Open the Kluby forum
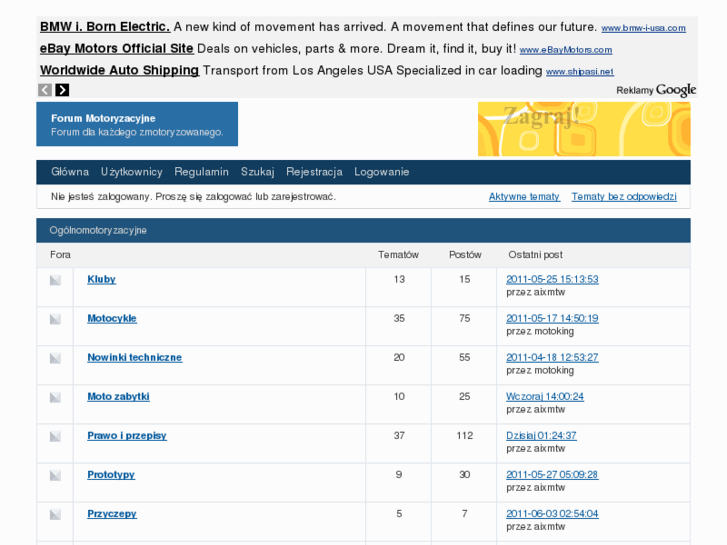Screen dimensions: 727x545 pos(102,279)
